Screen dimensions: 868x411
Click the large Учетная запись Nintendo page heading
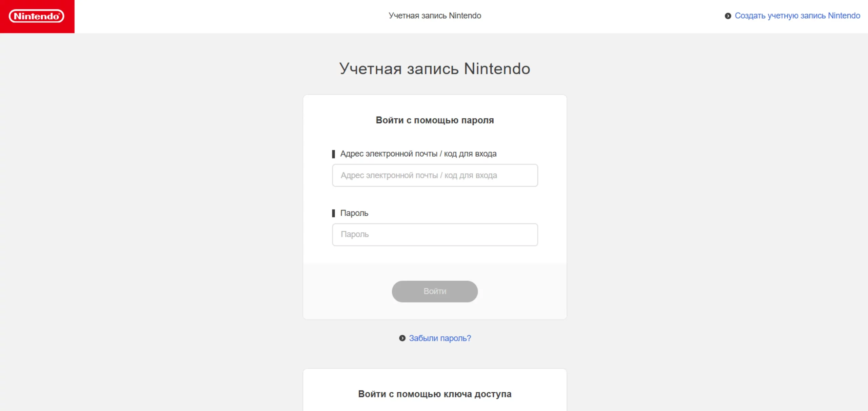(435, 69)
